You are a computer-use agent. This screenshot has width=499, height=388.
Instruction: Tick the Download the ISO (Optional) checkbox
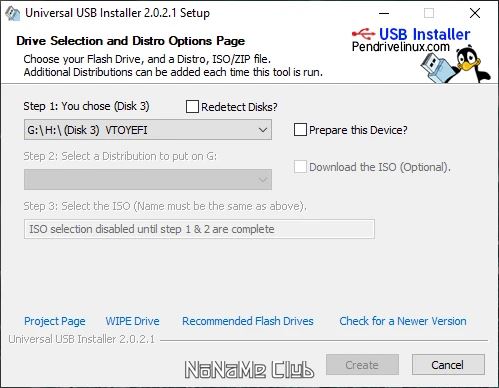300,167
